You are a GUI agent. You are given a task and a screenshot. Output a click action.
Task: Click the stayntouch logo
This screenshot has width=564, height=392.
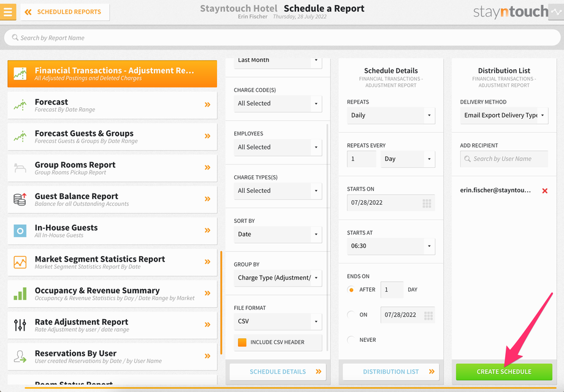click(511, 12)
